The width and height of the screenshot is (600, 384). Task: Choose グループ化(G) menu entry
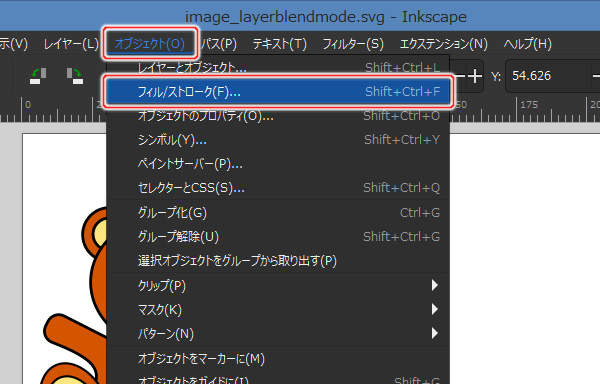point(278,213)
